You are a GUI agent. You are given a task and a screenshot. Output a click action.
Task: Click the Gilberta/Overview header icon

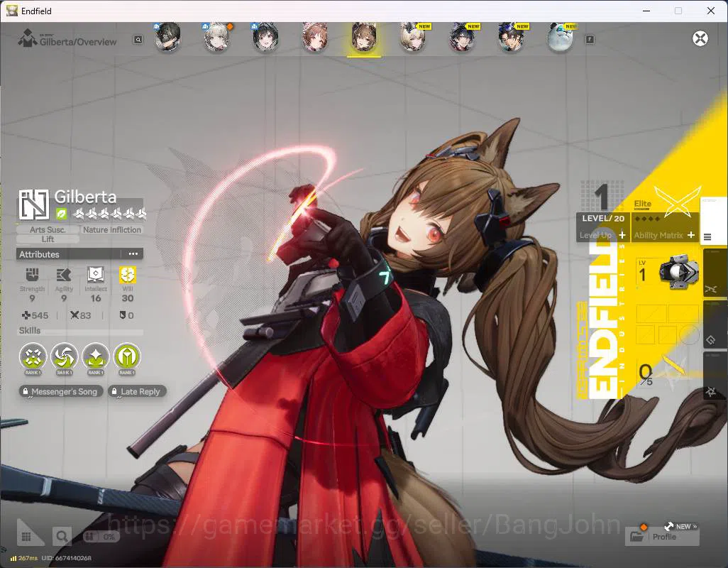click(28, 38)
